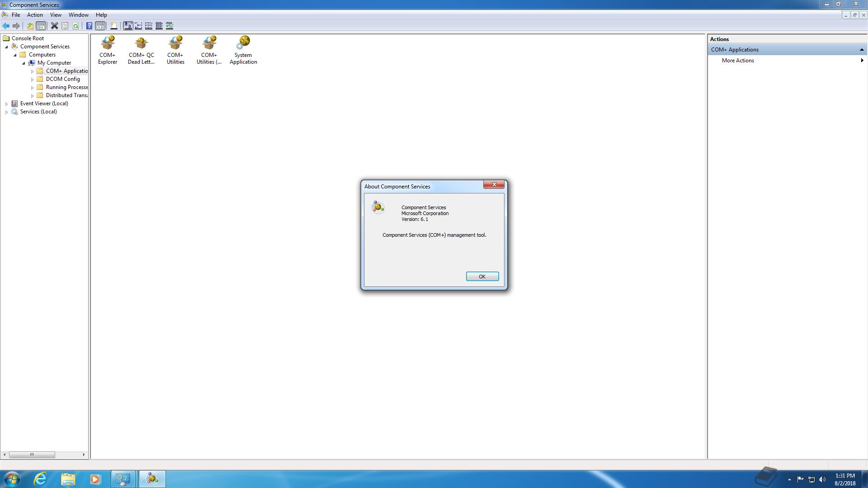The height and width of the screenshot is (488, 868).
Task: Open Windows Explorer from the taskbar
Action: pos(68,479)
